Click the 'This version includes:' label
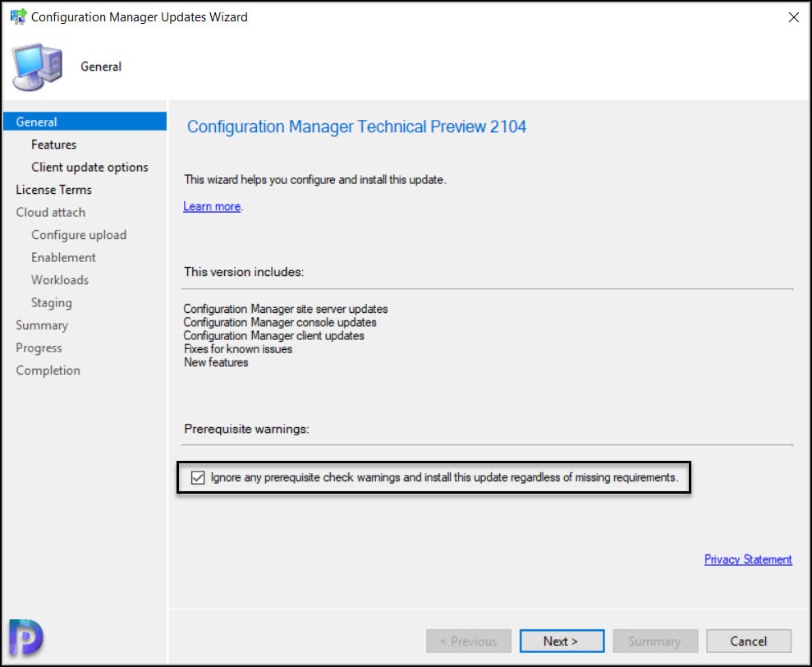 [x=244, y=272]
